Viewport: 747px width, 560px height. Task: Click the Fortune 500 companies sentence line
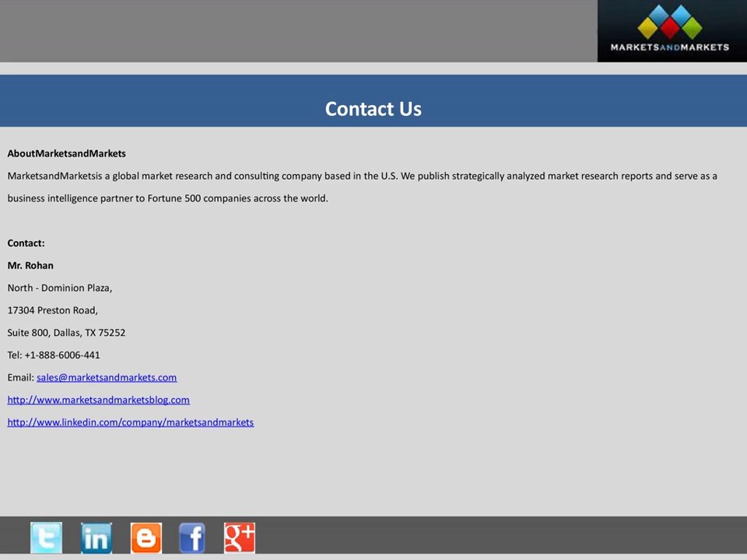[x=168, y=198]
